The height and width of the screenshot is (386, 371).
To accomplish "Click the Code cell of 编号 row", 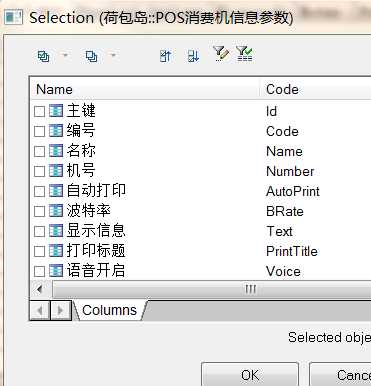I will [x=282, y=131].
